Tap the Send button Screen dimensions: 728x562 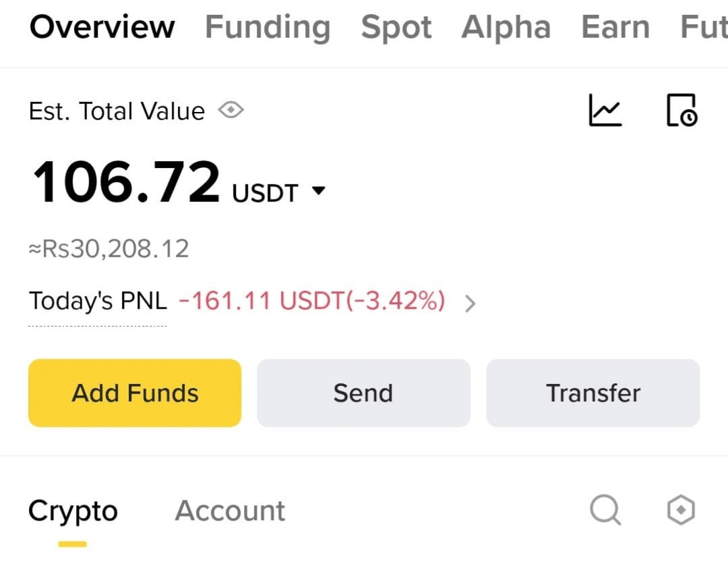coord(363,393)
